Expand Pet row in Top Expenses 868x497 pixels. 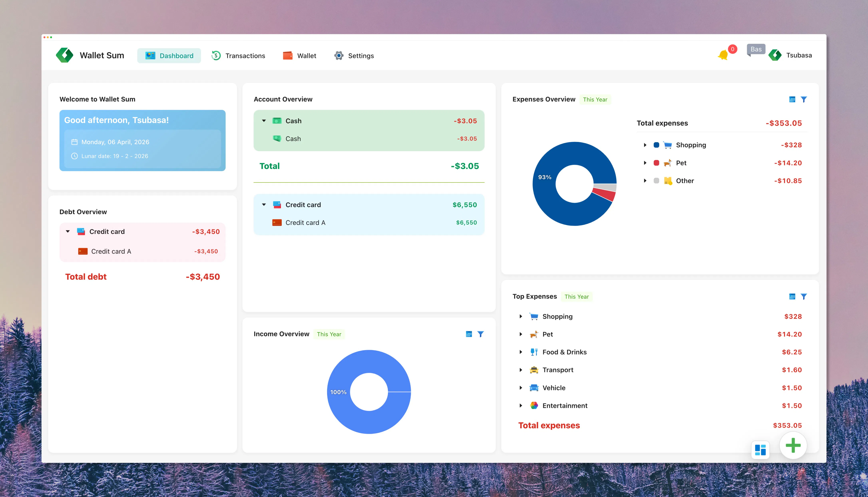coord(521,334)
